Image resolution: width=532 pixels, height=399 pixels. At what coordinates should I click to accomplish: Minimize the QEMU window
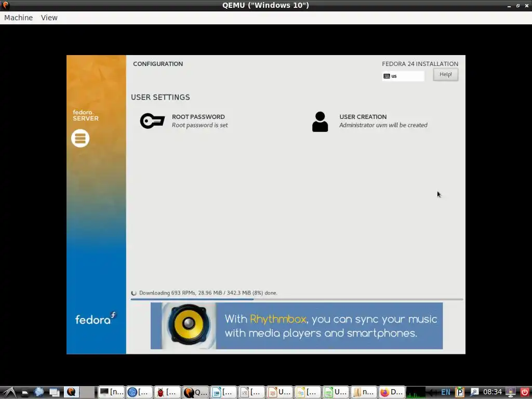click(x=509, y=6)
